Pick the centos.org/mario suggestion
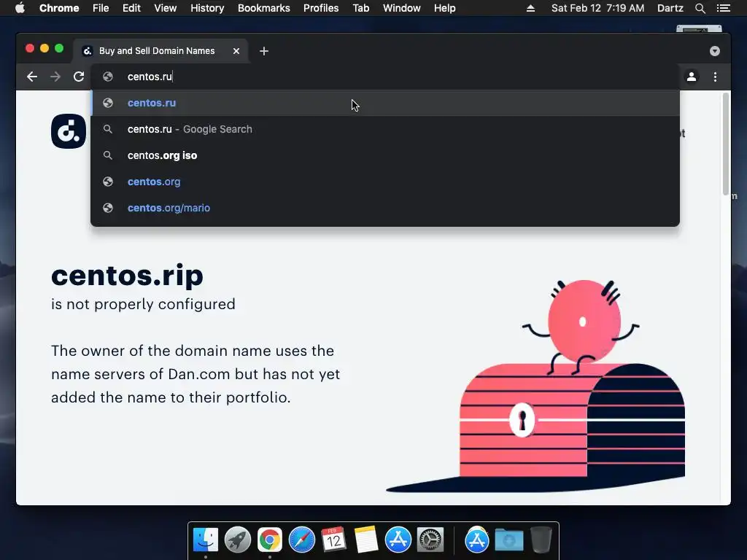 click(x=385, y=208)
